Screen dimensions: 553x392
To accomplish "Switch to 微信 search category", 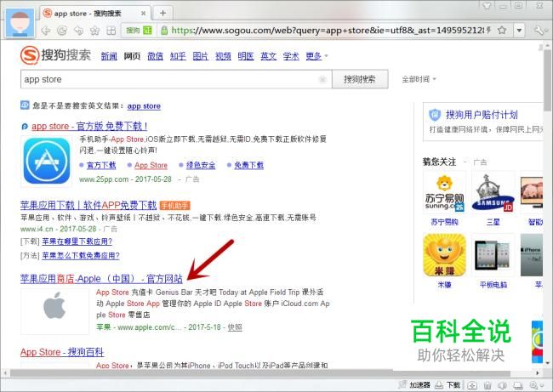I will pos(155,56).
